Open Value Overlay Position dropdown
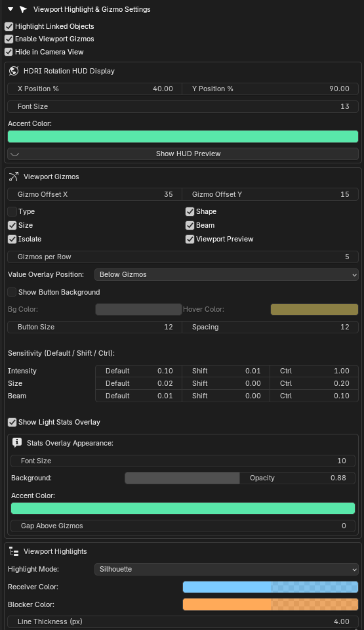This screenshot has height=630, width=364. 226,275
